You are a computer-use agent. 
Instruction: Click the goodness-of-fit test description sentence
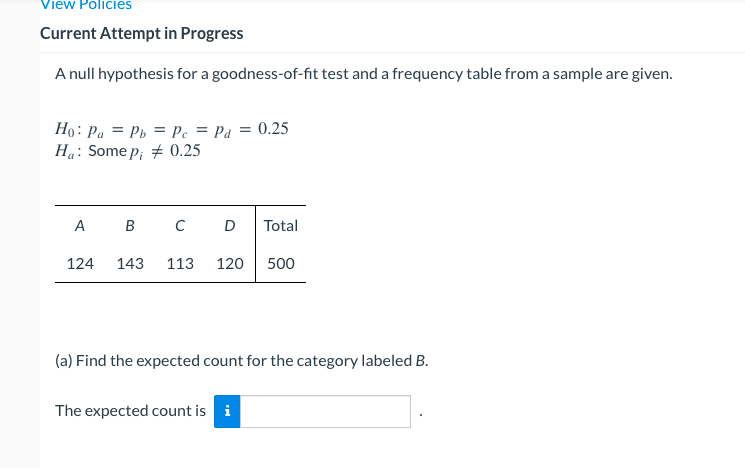coord(364,74)
